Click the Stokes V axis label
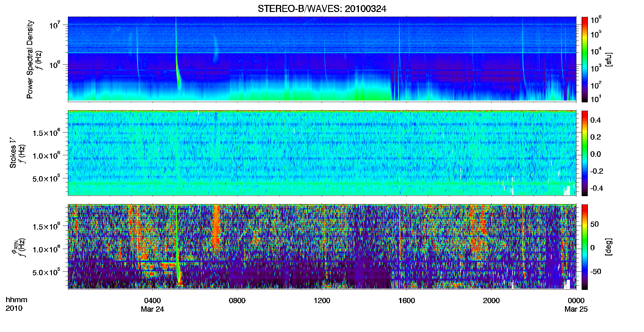This screenshot has height=332, width=644. coord(13,153)
